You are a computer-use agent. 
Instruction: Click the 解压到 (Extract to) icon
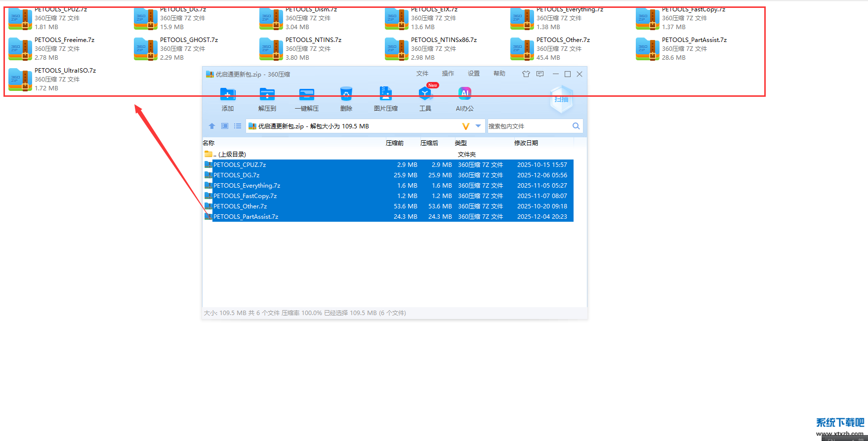267,95
